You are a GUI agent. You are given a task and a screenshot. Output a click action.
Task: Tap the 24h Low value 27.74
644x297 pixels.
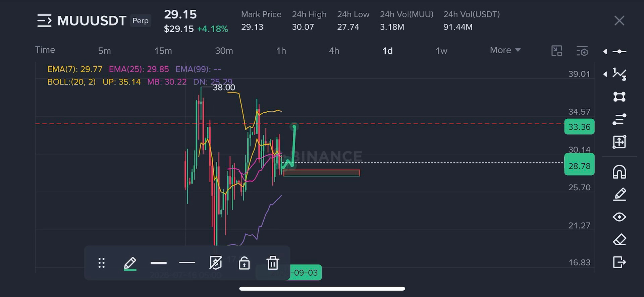click(348, 27)
